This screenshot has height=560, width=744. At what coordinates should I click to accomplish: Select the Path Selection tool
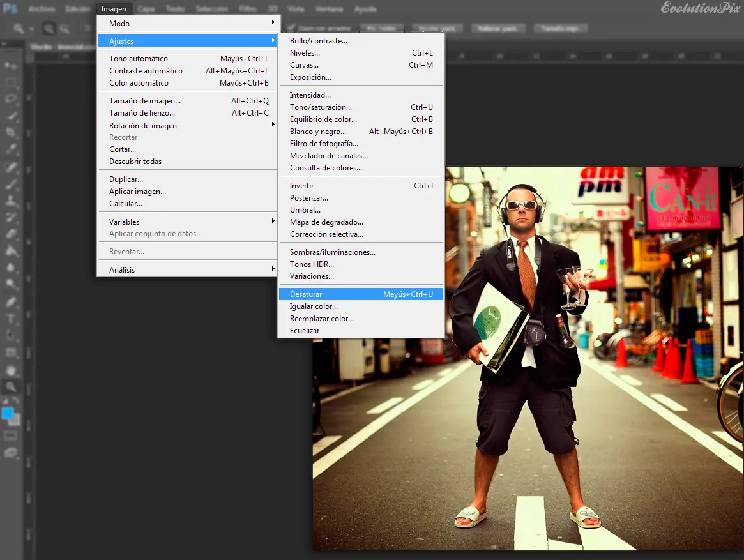tap(11, 335)
